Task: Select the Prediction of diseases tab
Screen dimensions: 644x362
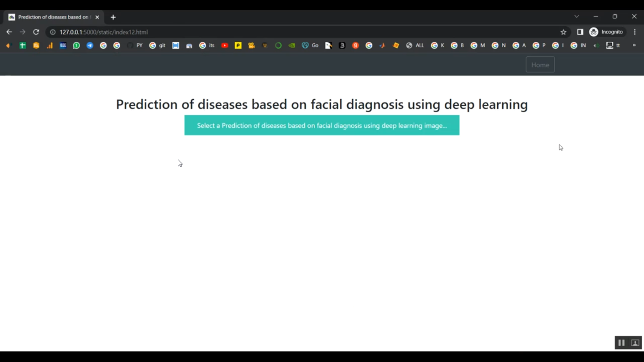Action: [x=54, y=17]
